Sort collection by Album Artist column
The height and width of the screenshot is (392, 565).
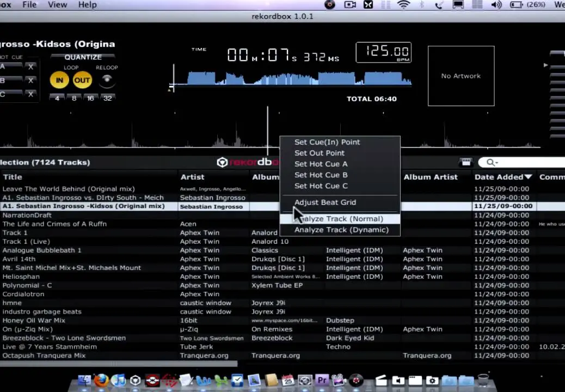(431, 177)
